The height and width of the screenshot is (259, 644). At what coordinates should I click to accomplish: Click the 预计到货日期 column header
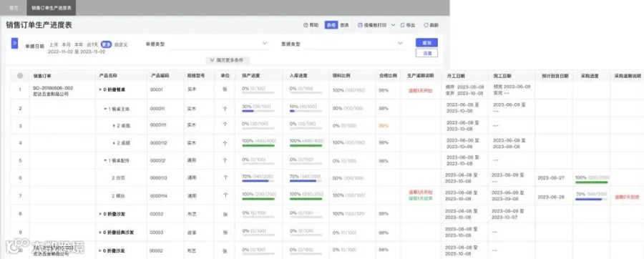coord(555,77)
